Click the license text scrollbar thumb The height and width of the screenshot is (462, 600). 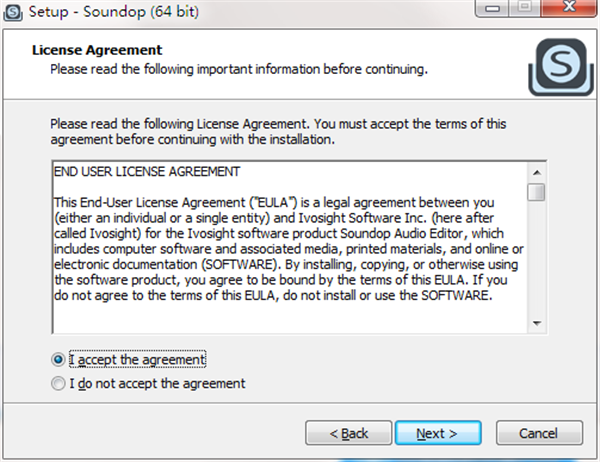pyautogui.click(x=537, y=192)
